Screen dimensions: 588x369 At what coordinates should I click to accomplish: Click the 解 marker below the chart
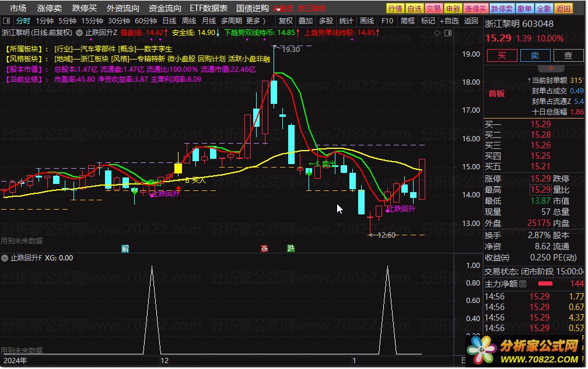125,248
